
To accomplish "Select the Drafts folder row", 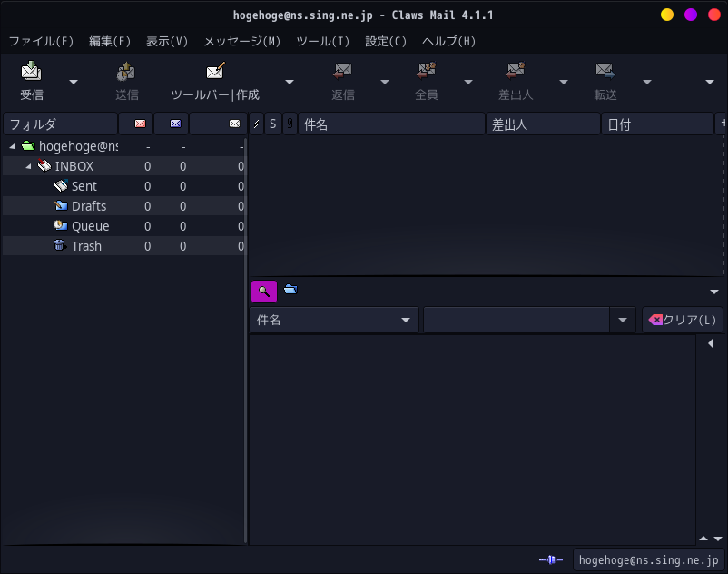I will coord(124,206).
